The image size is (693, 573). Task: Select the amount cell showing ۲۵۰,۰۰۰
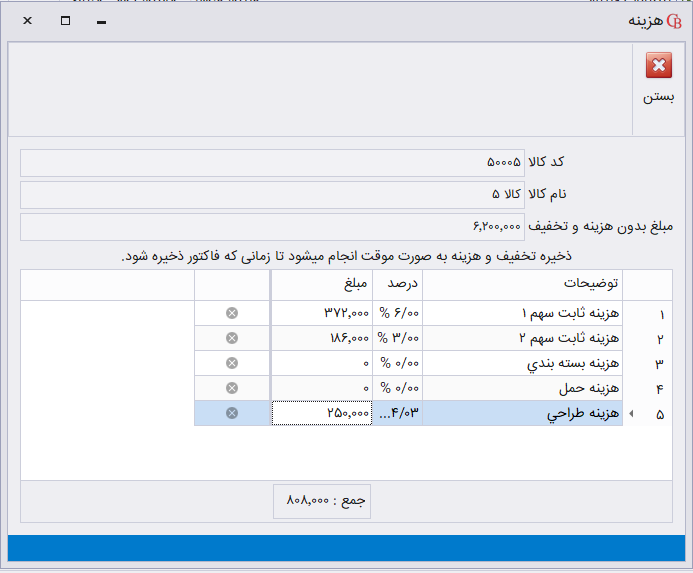tap(321, 413)
